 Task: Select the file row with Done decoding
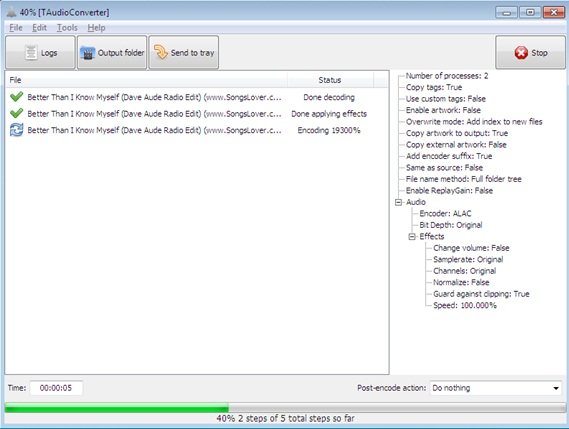[197, 97]
